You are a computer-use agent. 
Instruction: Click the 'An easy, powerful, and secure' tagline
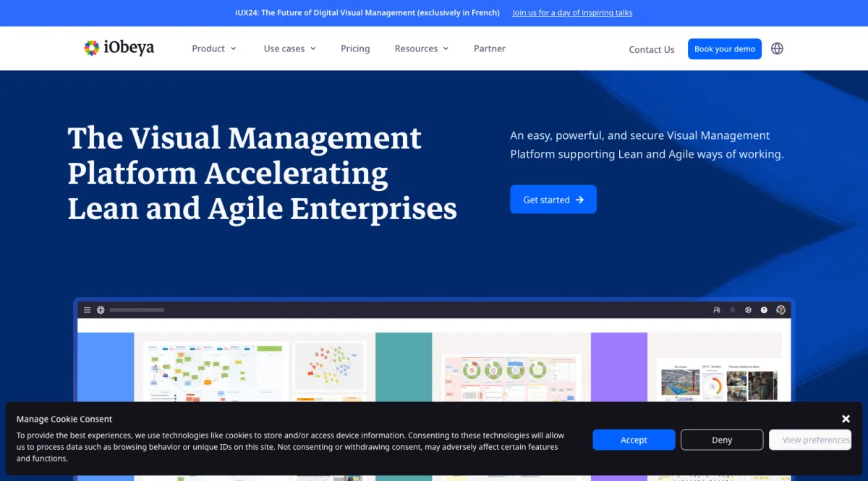647,145
